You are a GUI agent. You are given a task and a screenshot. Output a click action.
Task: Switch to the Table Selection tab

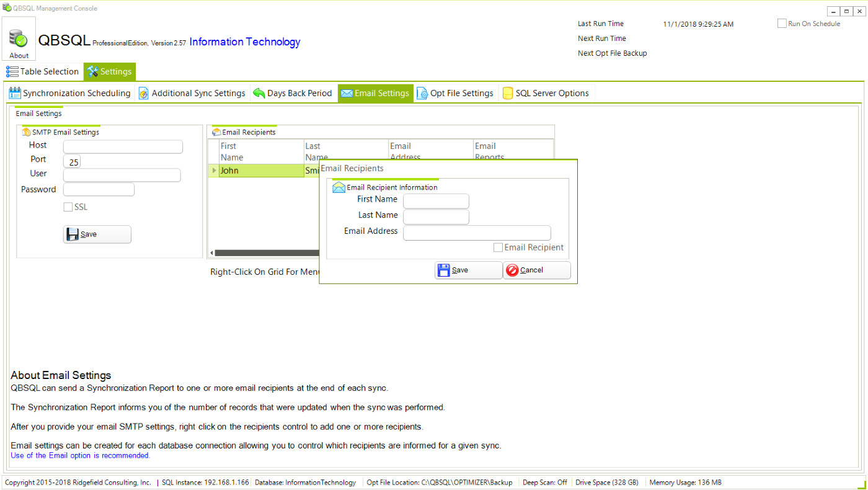coord(43,71)
